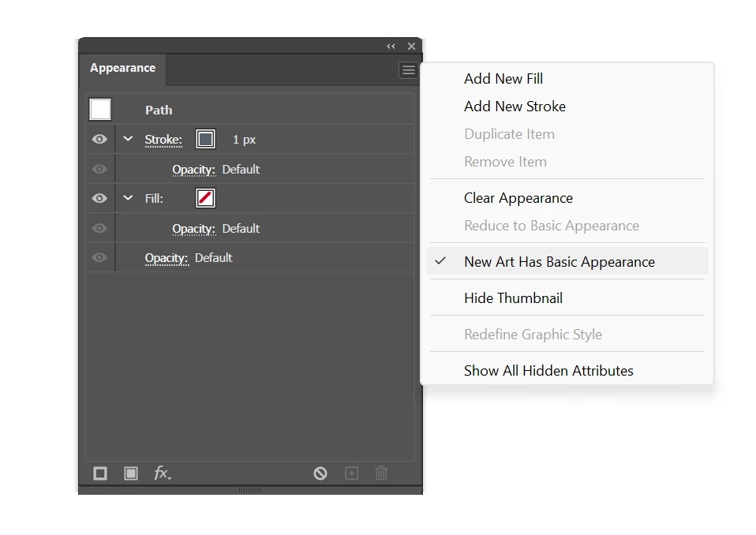
Task: Choose Hide Thumbnail from menu
Action: coord(567,297)
